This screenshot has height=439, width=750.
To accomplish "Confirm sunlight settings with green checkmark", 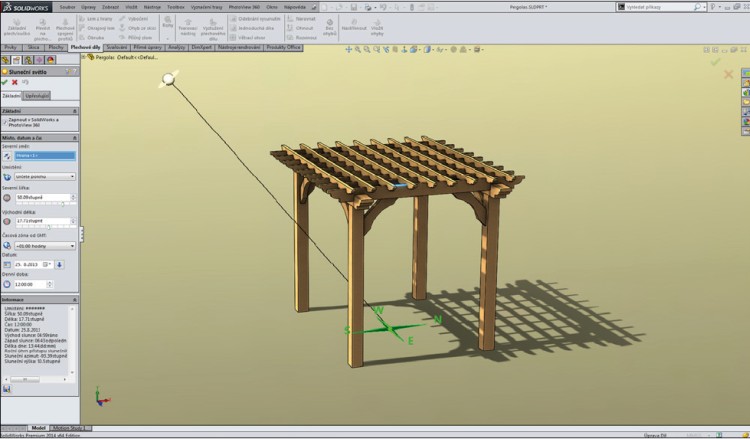I will click(5, 82).
